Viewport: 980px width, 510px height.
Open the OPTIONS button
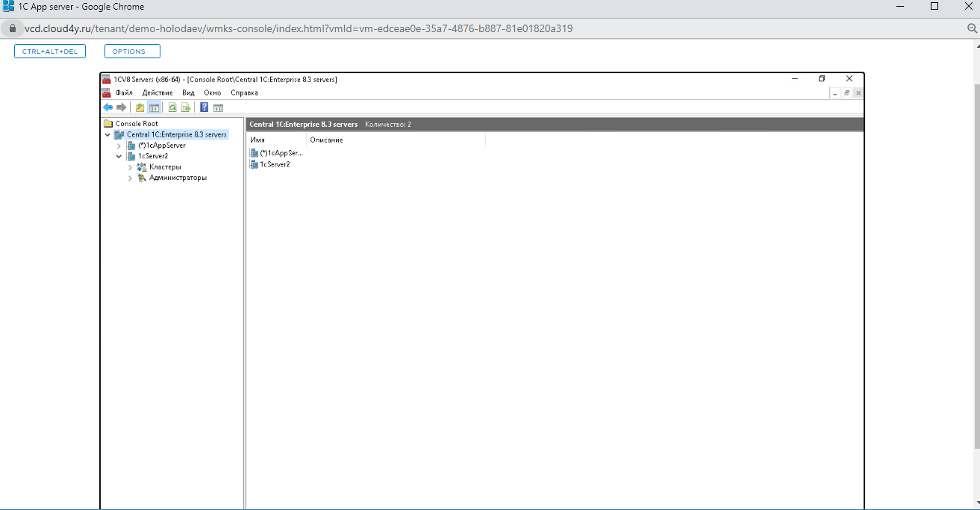[x=132, y=52]
